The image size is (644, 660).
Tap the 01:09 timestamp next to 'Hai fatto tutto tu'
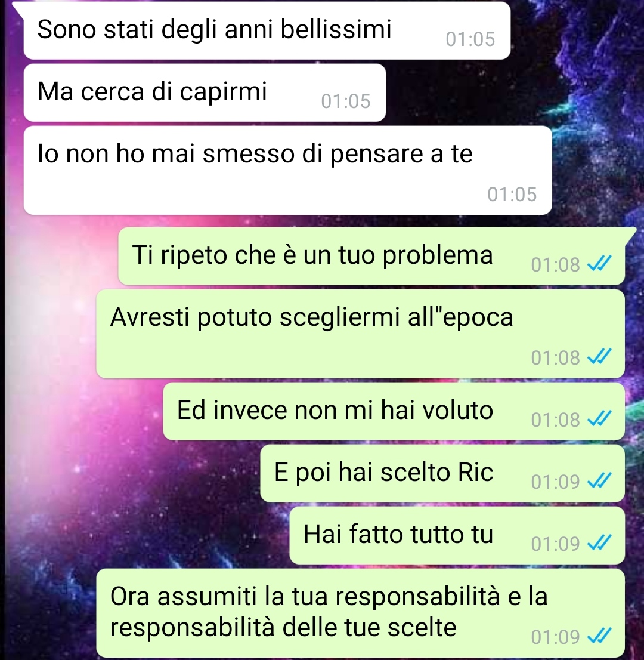click(555, 544)
